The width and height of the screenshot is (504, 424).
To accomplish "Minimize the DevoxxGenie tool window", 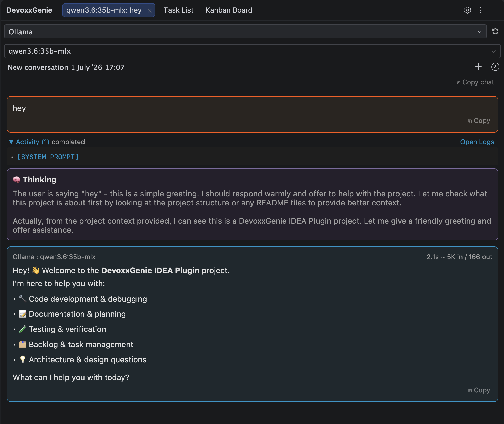I will pos(494,10).
